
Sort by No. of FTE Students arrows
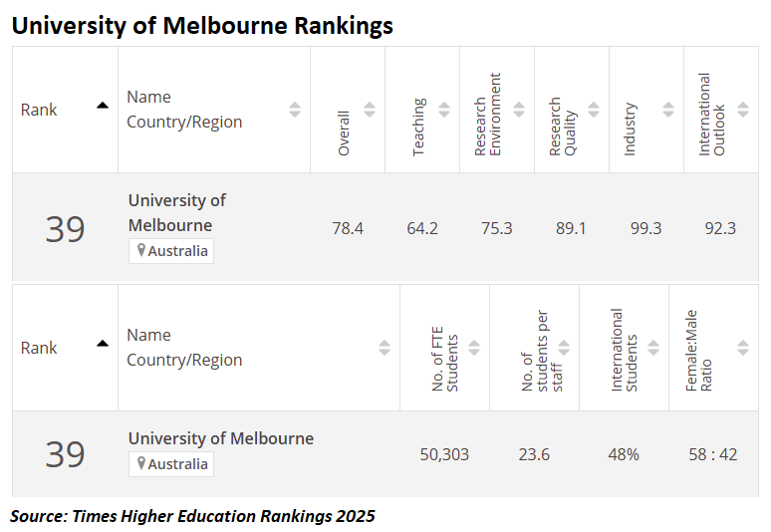pos(474,348)
